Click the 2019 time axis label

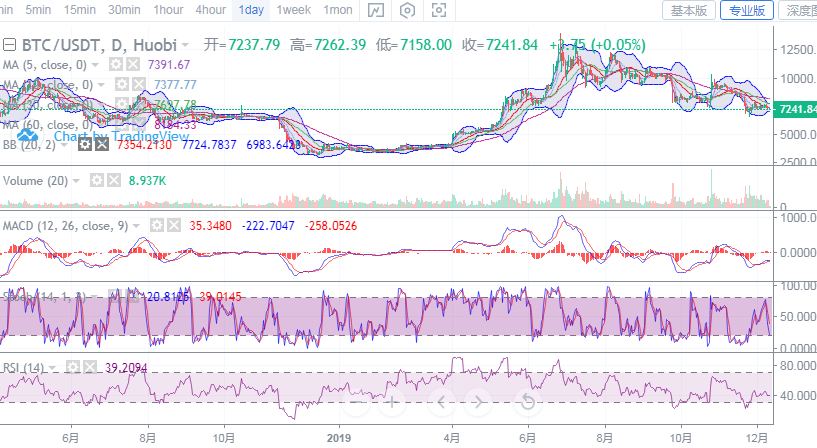(x=339, y=438)
